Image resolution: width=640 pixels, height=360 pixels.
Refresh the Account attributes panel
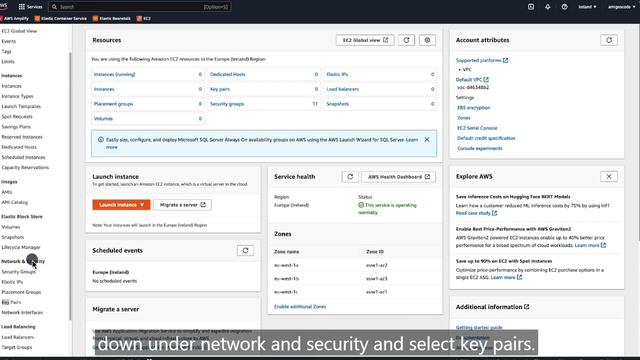609,40
